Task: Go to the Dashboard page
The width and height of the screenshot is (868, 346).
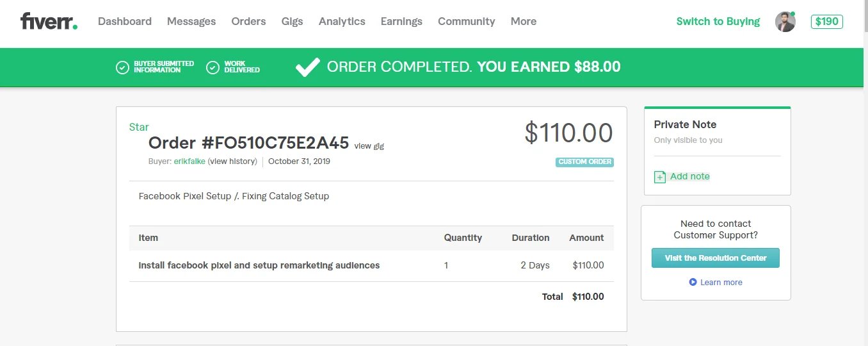Action: [125, 22]
